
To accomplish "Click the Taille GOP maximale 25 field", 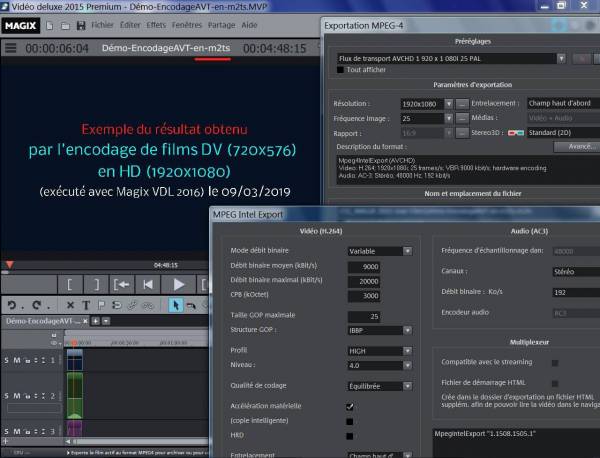I will pos(364,316).
